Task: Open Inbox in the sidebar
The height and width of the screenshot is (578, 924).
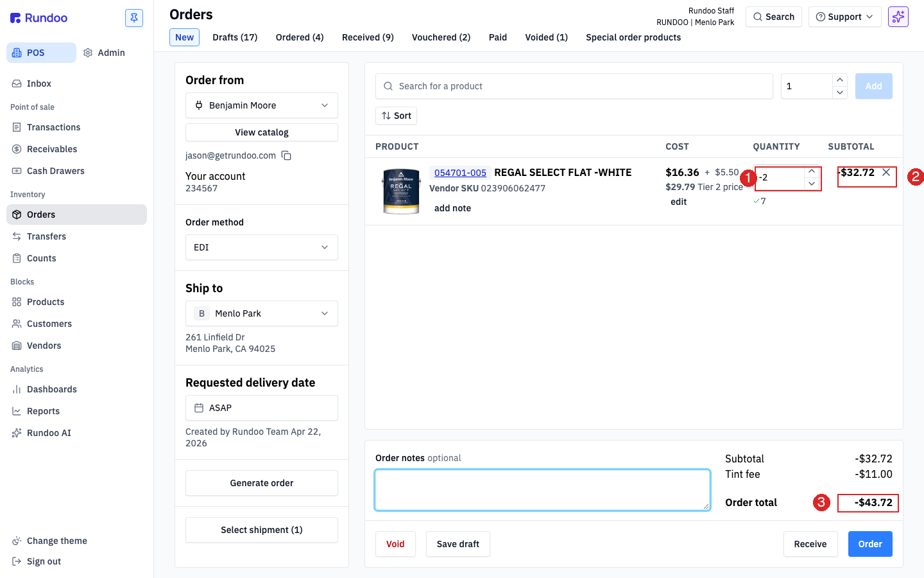Action: pos(77,83)
